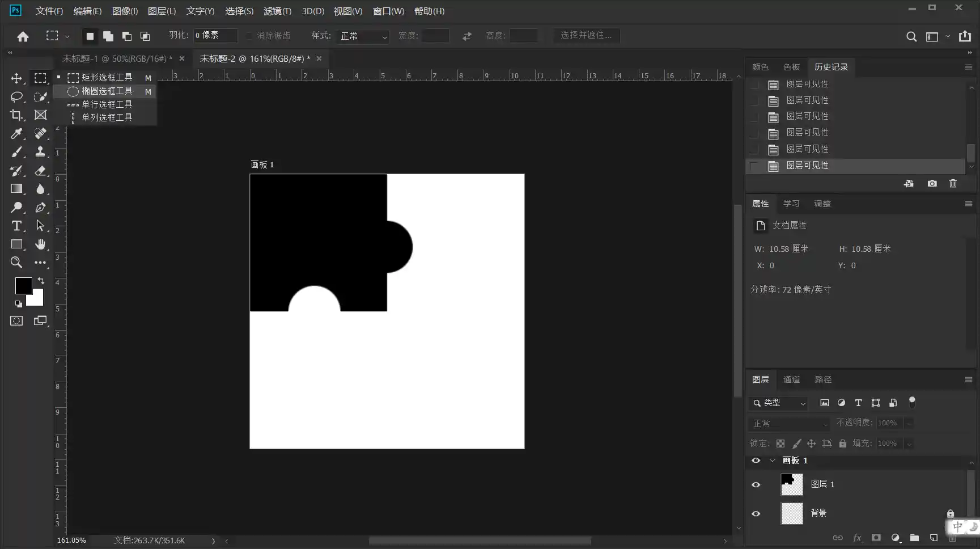Enable Add to Selection mode
Viewport: 980px width, 549px height.
click(108, 36)
